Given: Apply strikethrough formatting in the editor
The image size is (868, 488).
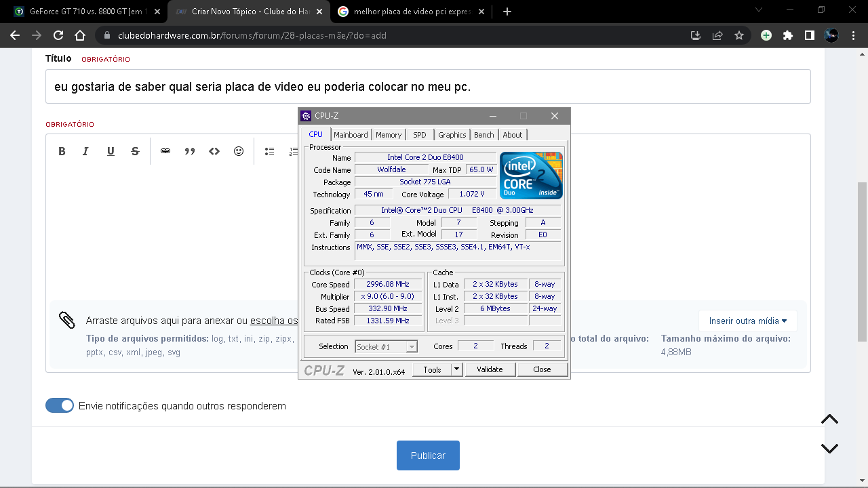Looking at the screenshot, I should point(135,151).
